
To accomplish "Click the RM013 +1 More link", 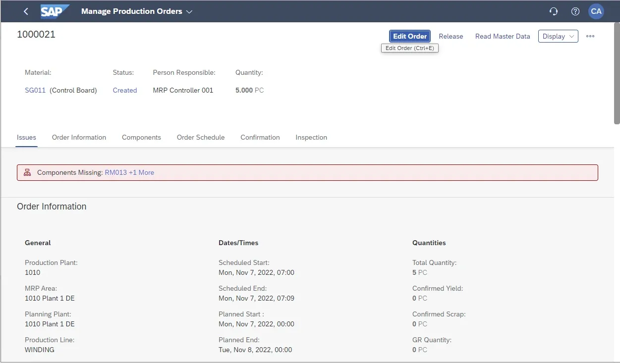I will 129,172.
